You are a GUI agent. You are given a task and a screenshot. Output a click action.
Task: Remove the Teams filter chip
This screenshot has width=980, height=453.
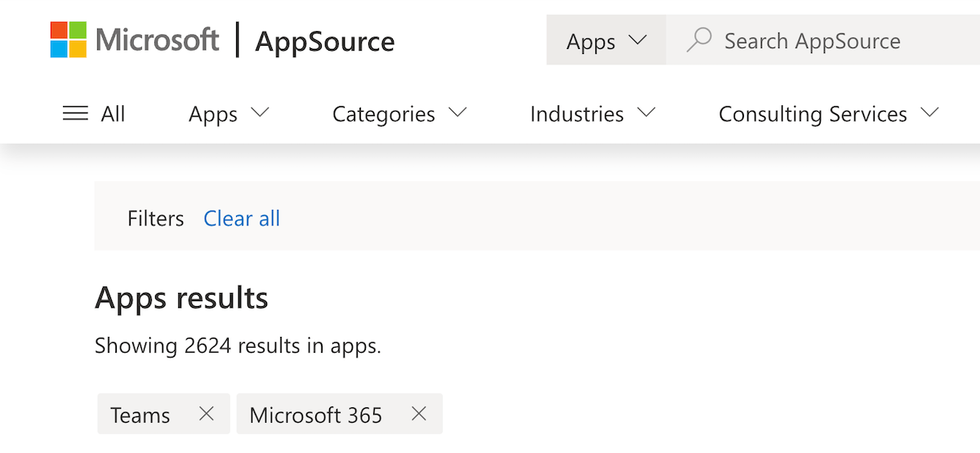pos(207,414)
